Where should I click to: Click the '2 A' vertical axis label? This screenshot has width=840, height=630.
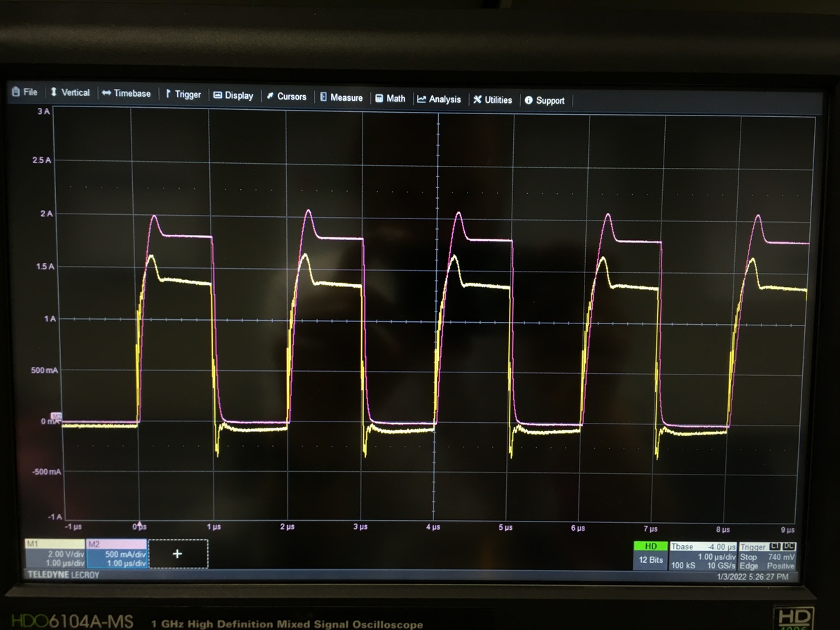coord(46,213)
